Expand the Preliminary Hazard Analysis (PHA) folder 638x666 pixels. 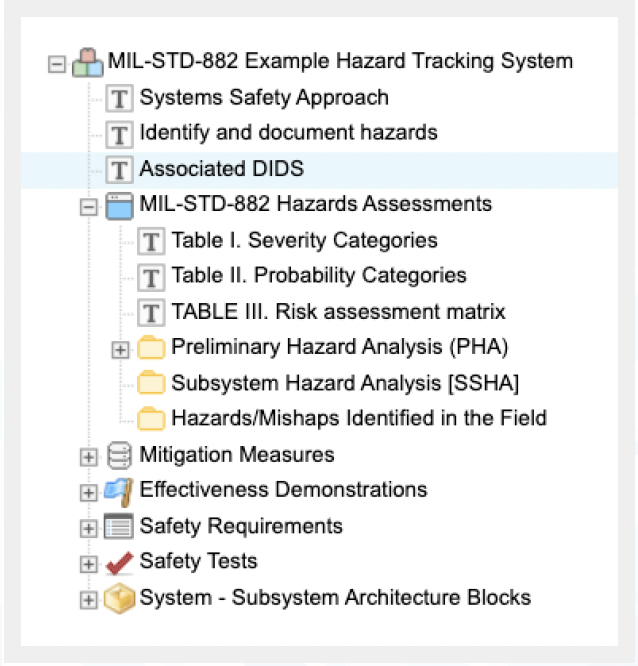pyautogui.click(x=120, y=350)
